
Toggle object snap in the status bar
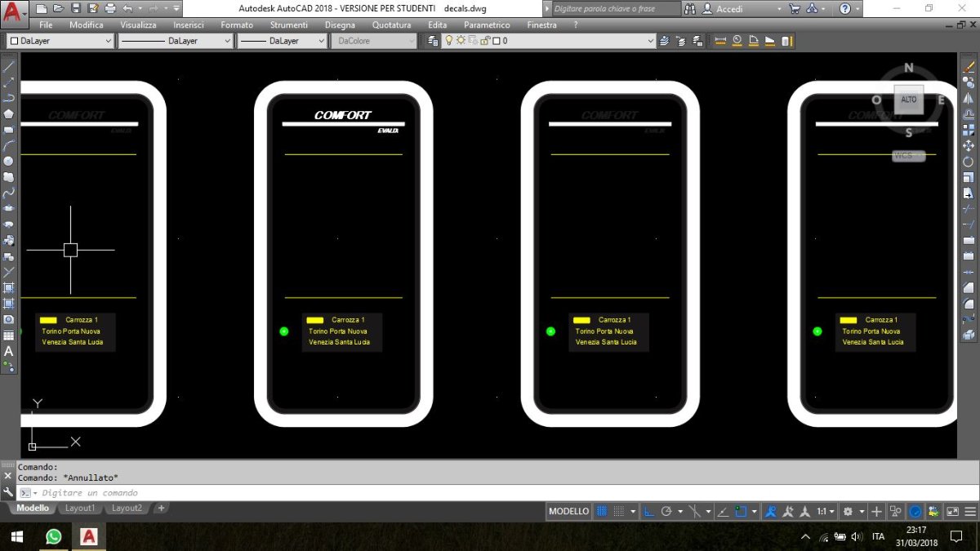click(x=741, y=512)
